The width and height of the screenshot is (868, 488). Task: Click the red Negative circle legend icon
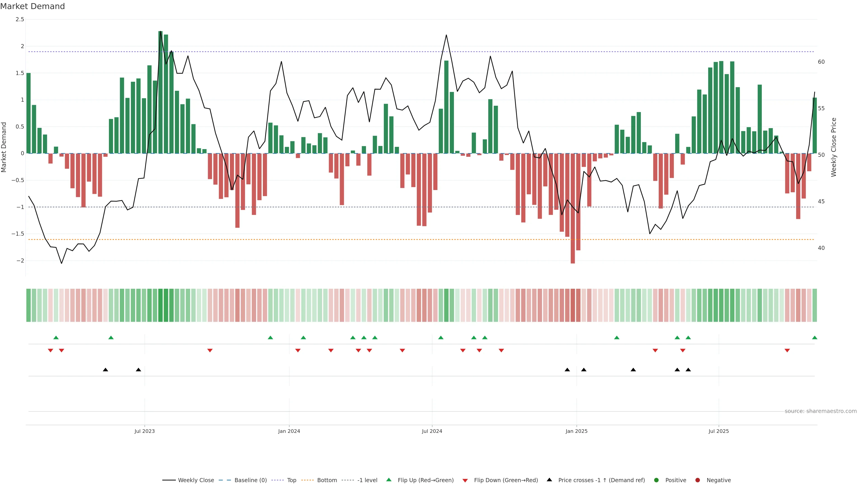698,480
